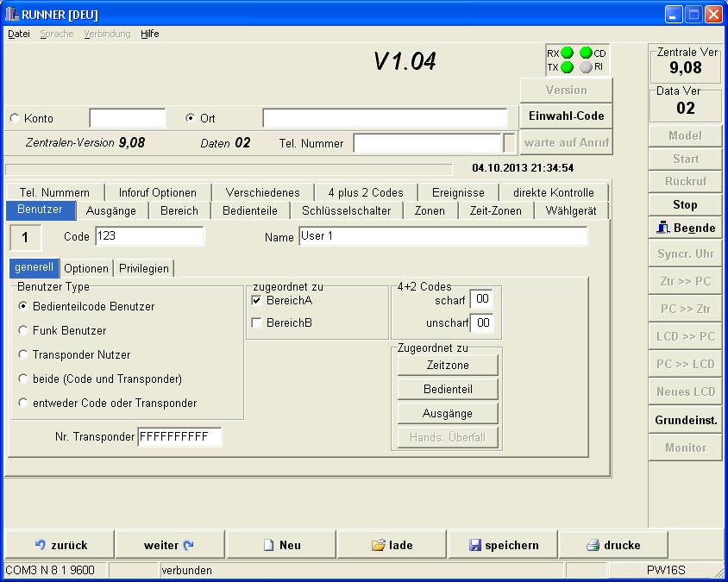The width and height of the screenshot is (728, 582).
Task: Open the Privilegien sub-tab
Action: coord(144,268)
